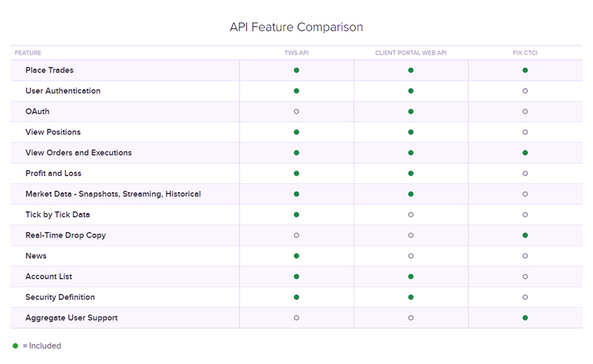Select View Positions empty circle under FIX CTCI

point(525,132)
